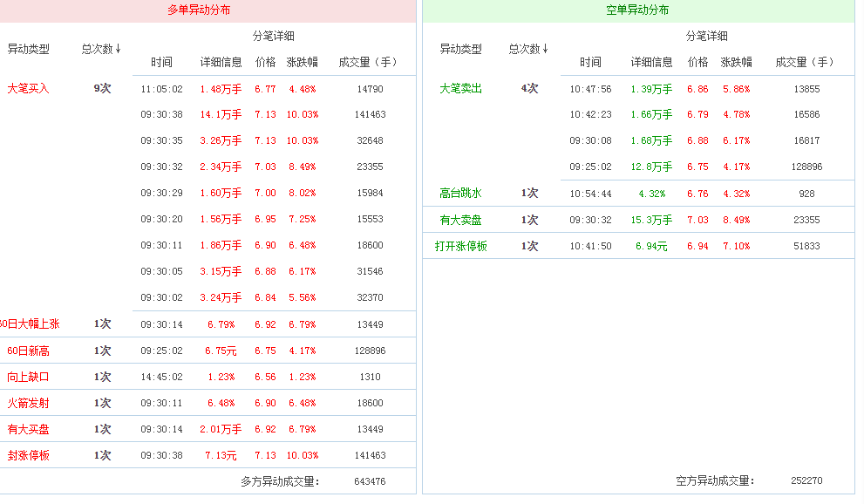This screenshot has width=864, height=504.
Task: Click sort arrow beside 总次数 in 多单 table
Action: 118,49
